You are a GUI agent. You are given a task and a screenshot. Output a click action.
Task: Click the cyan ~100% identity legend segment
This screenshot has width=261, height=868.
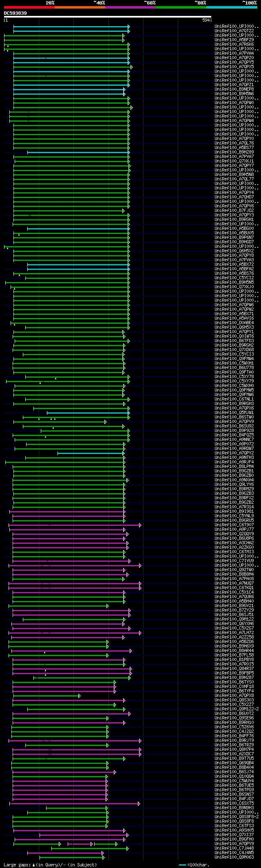coord(232,7)
